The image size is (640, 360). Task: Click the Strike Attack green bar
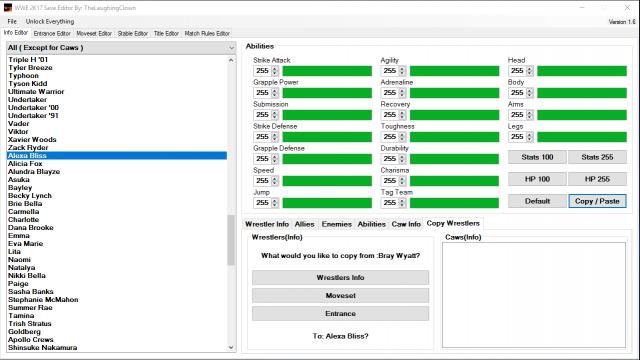[327, 71]
